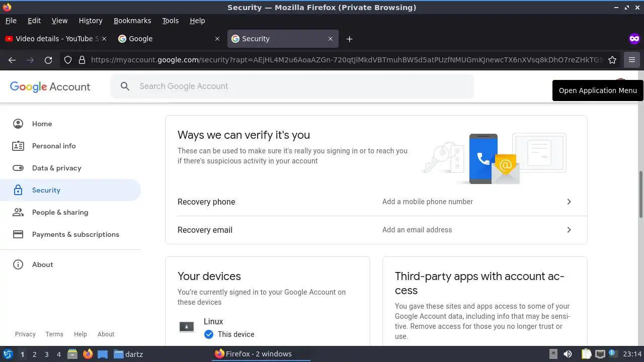Open the Firefox hamburger application menu
Image resolution: width=644 pixels, height=362 pixels.
pos(632,60)
